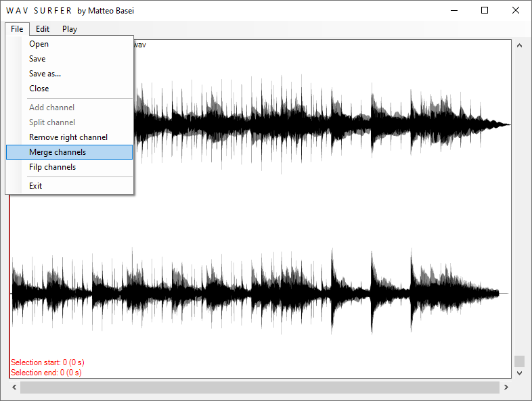Click Exit in the File menu
This screenshot has height=401, width=532.
click(x=69, y=186)
